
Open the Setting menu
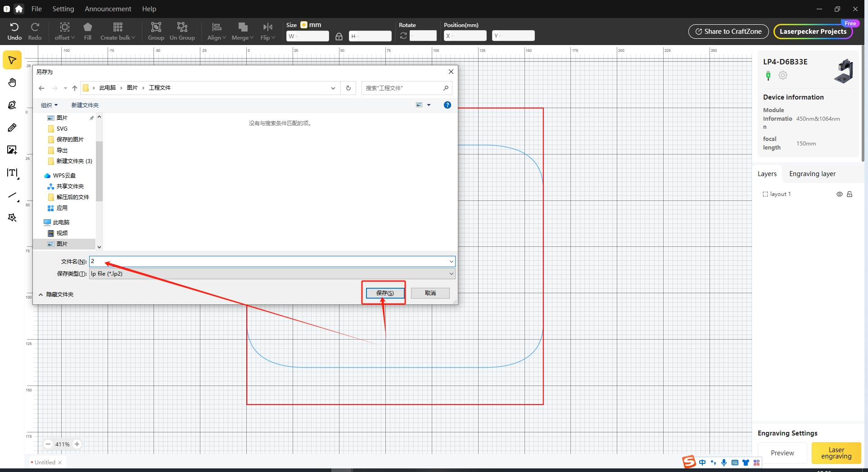coord(63,9)
